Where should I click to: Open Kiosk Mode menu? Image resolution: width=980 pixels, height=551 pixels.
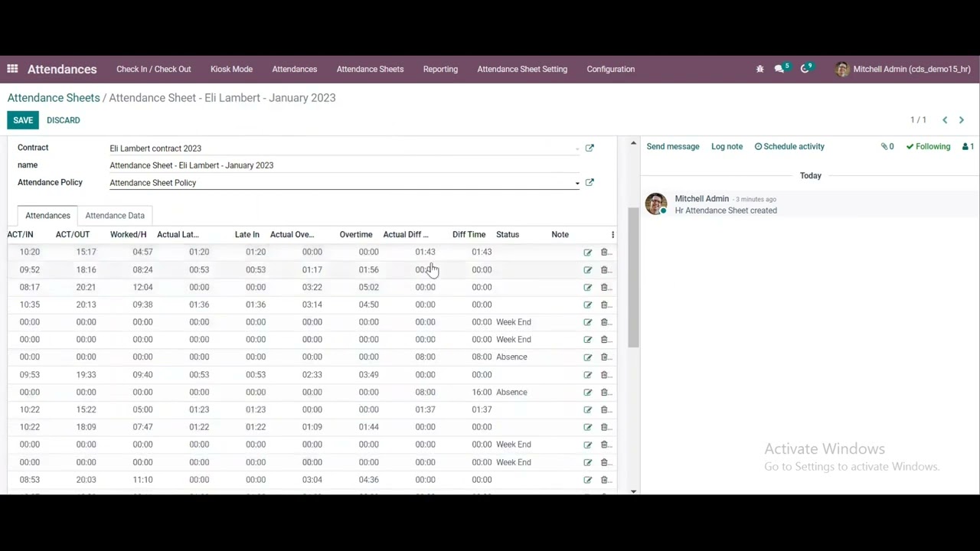(x=231, y=69)
